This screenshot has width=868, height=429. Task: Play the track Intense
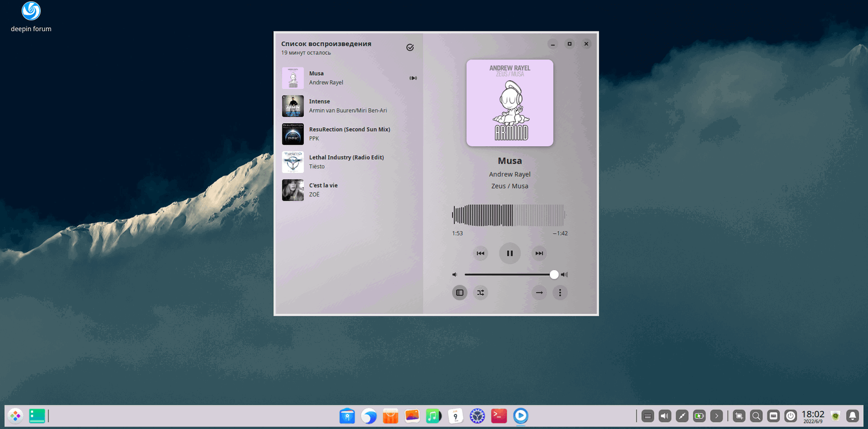click(x=349, y=106)
